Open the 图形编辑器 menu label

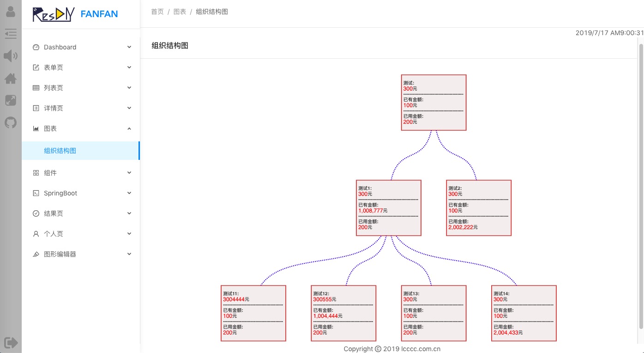click(60, 254)
